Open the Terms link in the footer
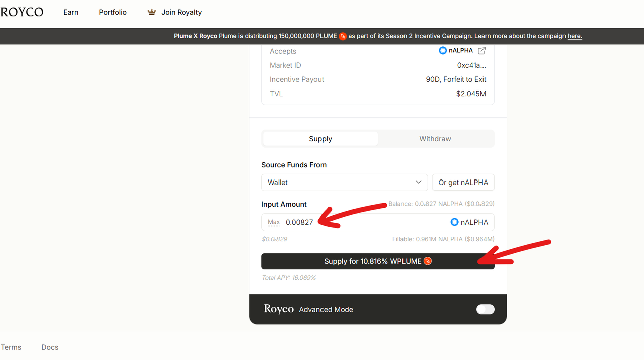The image size is (644, 360). tap(11, 347)
